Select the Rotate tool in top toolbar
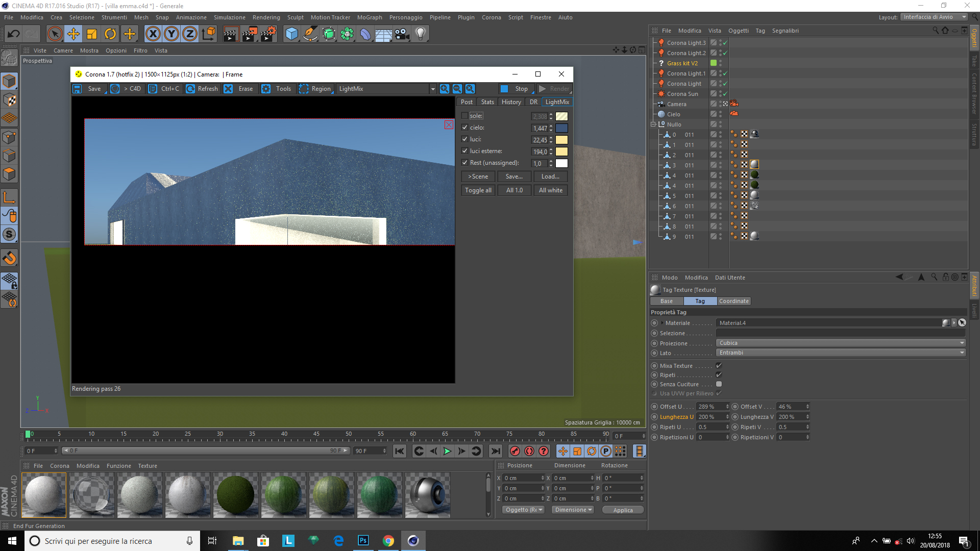The width and height of the screenshot is (980, 551). [x=110, y=34]
